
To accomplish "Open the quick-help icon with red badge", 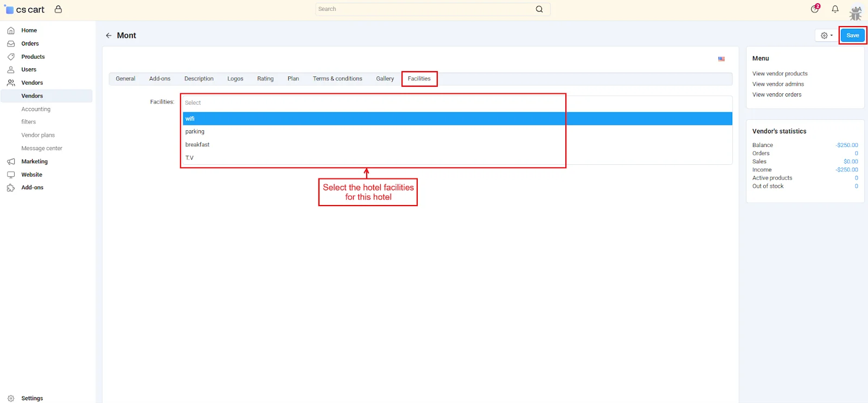I will [x=814, y=9].
